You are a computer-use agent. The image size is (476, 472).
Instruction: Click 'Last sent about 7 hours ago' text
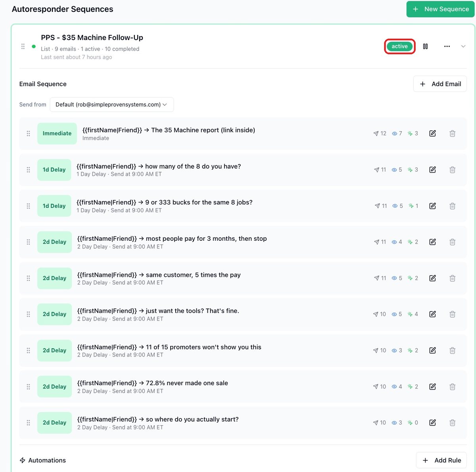pyautogui.click(x=77, y=57)
